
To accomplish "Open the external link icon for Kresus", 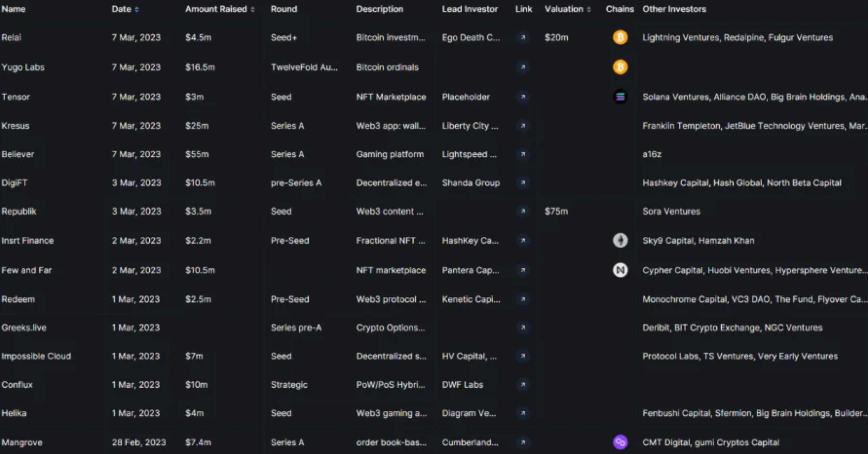I will pos(523,126).
